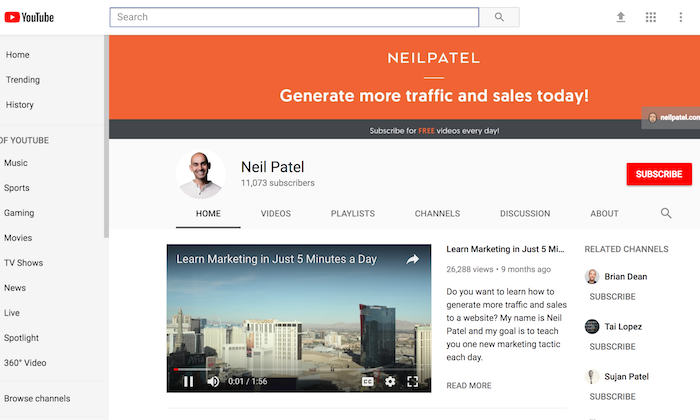Screen dimensions: 700x420
Task: Open the Playlists tab
Action: point(352,214)
